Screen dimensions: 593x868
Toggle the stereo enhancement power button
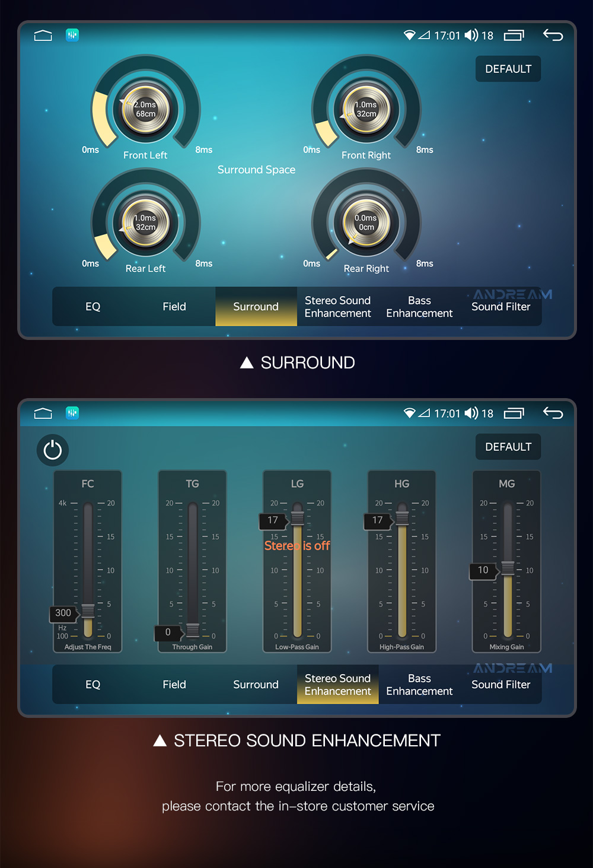(x=53, y=450)
